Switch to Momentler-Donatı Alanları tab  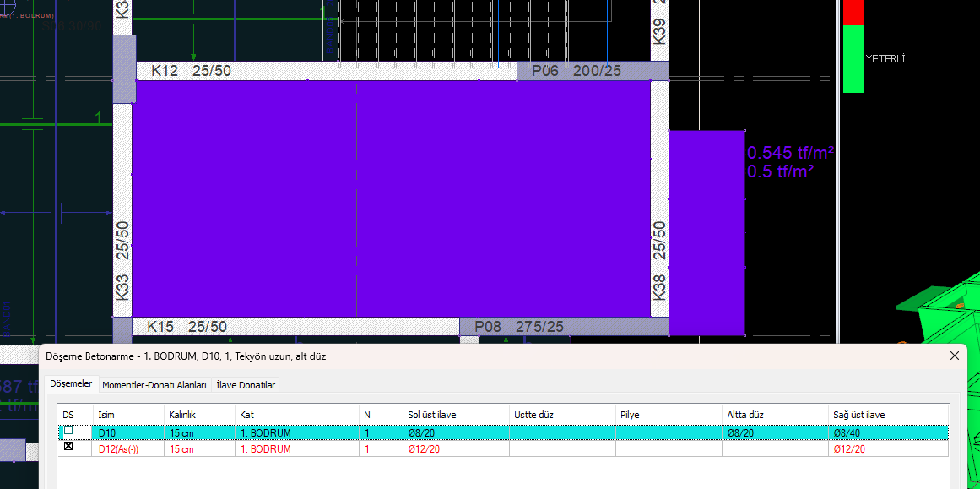pos(154,385)
